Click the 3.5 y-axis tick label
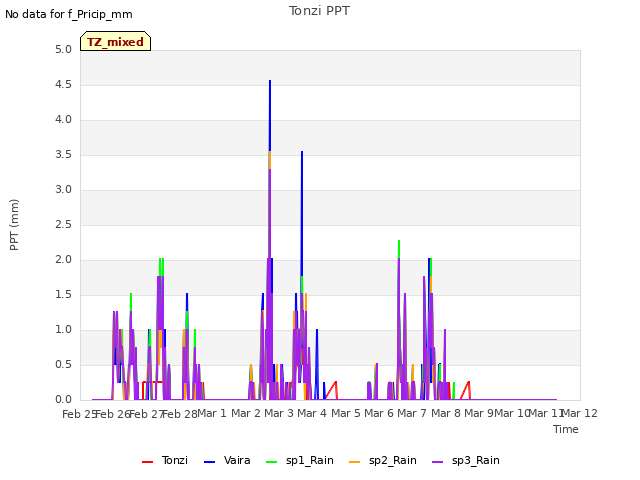 pos(63,155)
